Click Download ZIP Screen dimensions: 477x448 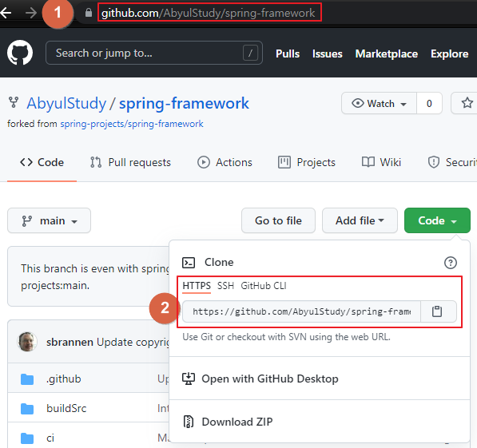point(237,422)
